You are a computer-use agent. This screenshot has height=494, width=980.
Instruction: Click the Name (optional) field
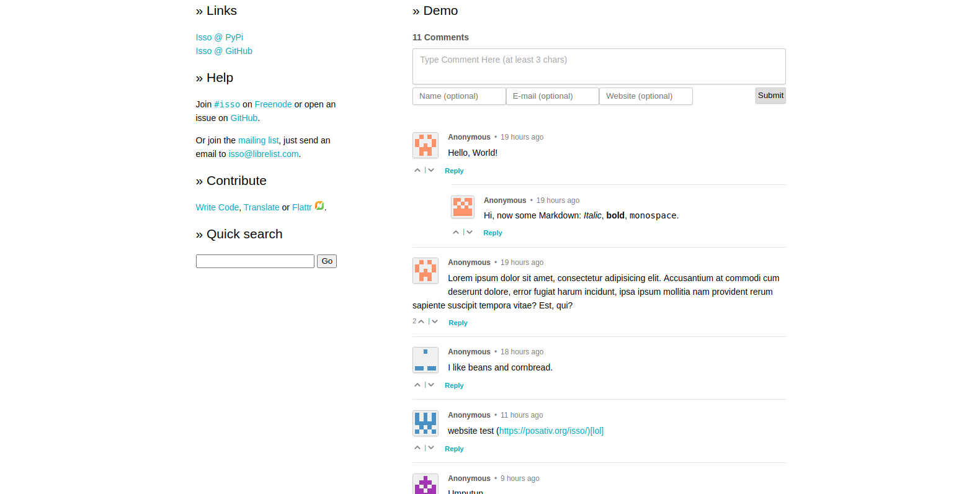pos(459,96)
